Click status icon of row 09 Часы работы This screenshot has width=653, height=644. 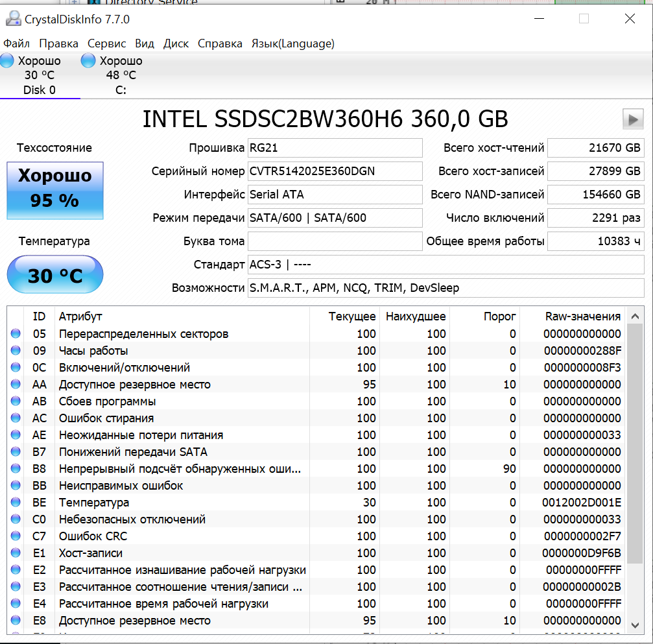[x=16, y=350]
